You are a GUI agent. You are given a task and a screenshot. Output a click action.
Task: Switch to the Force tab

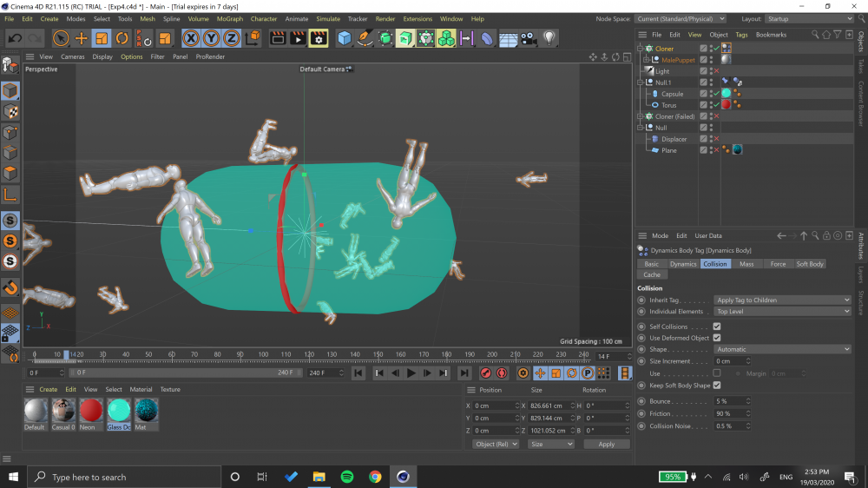[778, 264]
